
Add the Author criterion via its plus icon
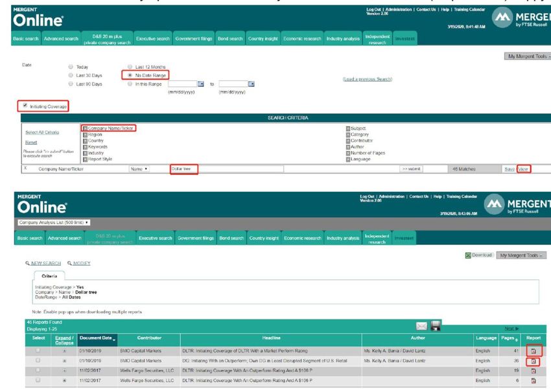click(348, 147)
